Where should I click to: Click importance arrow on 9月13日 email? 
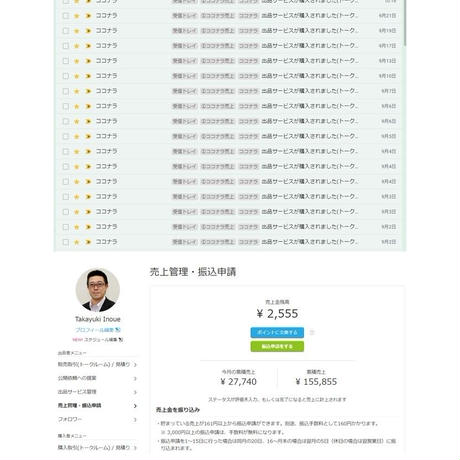pyautogui.click(x=88, y=61)
